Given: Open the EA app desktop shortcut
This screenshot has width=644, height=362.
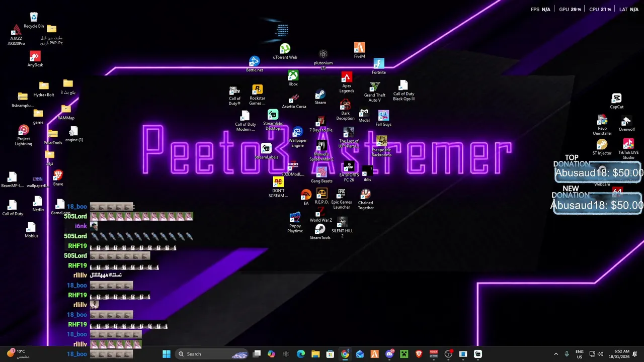Looking at the screenshot, I should click(306, 197).
